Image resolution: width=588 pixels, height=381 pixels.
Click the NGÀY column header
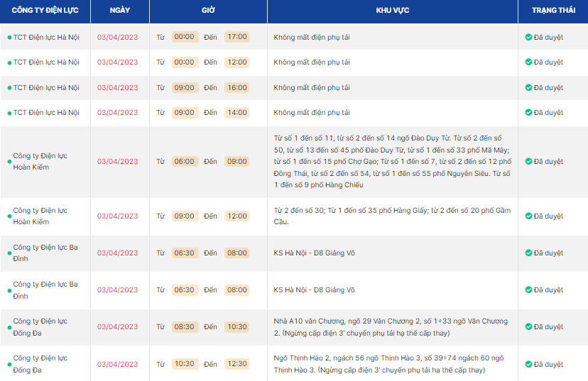tap(119, 11)
